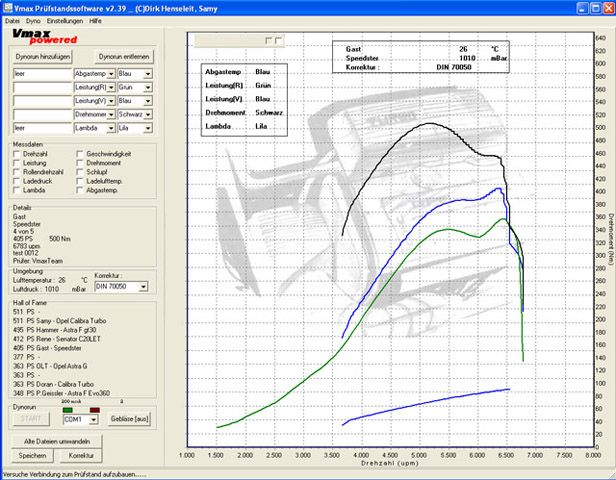Enable the Lambda checkbox under Messdaten
This screenshot has width=616, height=480.
pos(16,190)
